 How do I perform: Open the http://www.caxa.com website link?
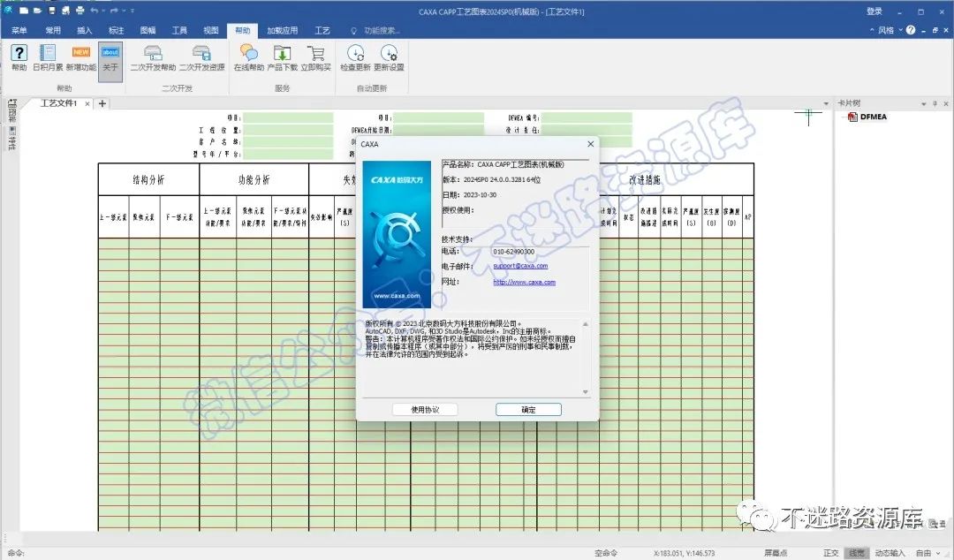coord(524,282)
